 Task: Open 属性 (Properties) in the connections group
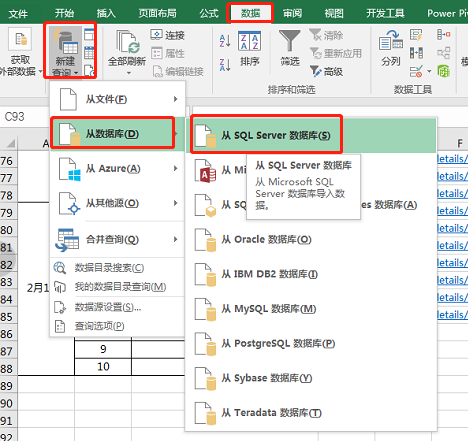point(168,53)
